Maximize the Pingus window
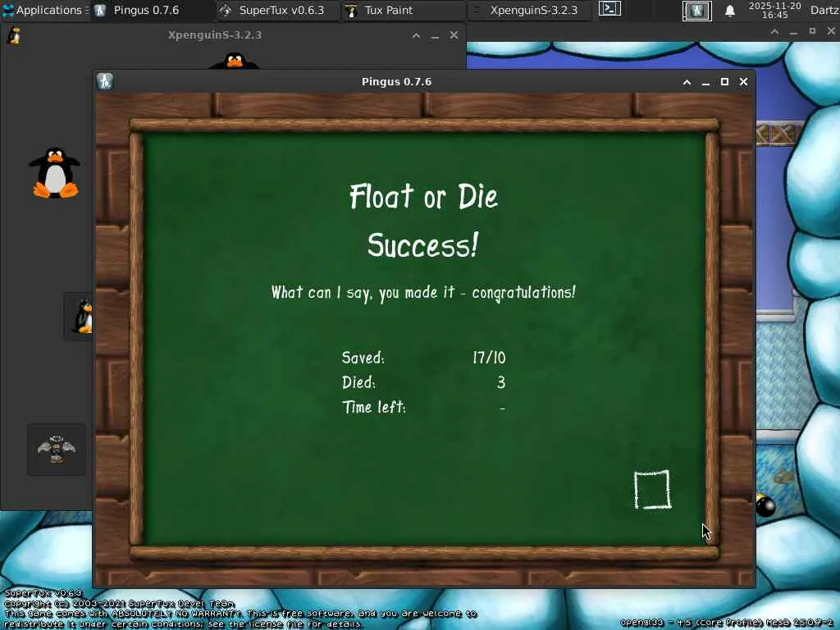 [x=724, y=82]
